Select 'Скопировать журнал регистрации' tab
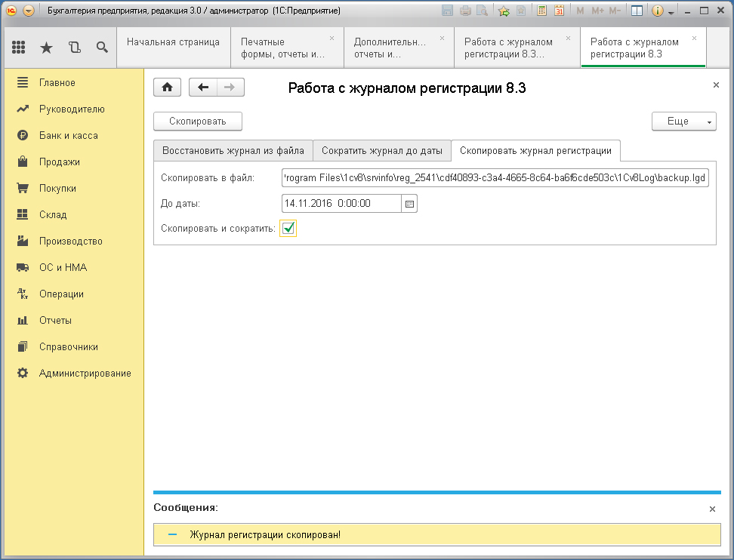The width and height of the screenshot is (734, 560). click(x=535, y=151)
